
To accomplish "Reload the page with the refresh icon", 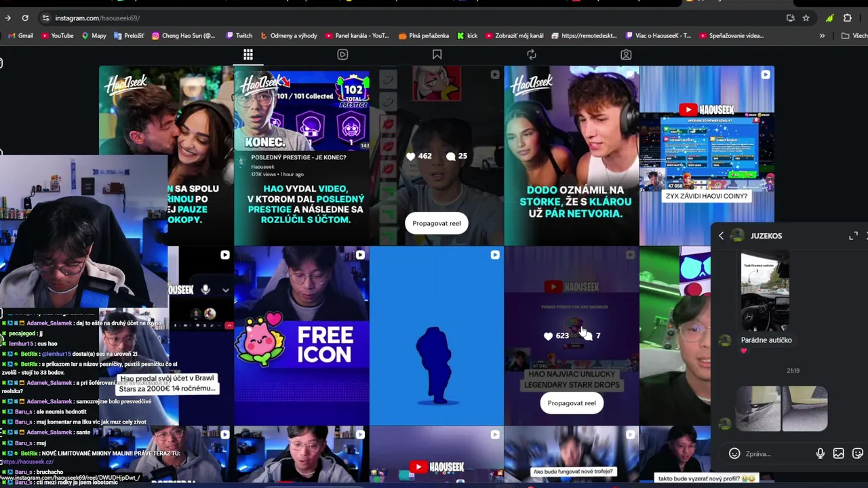I will pos(25,18).
